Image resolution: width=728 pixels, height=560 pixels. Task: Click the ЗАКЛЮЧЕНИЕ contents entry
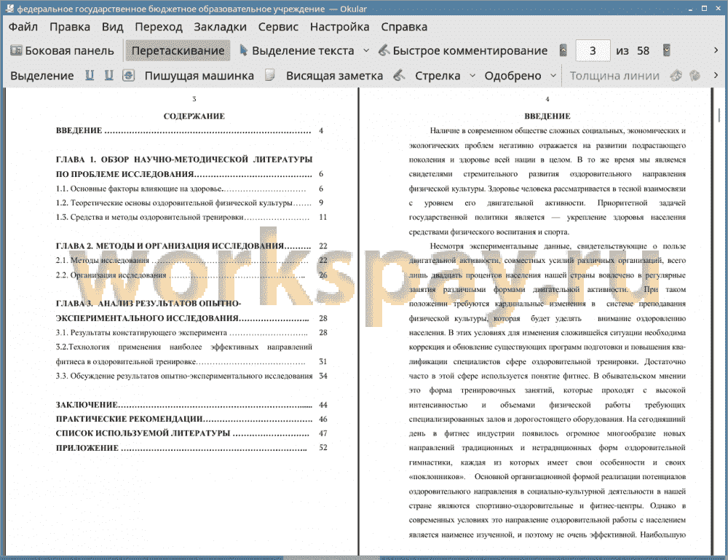(191, 405)
